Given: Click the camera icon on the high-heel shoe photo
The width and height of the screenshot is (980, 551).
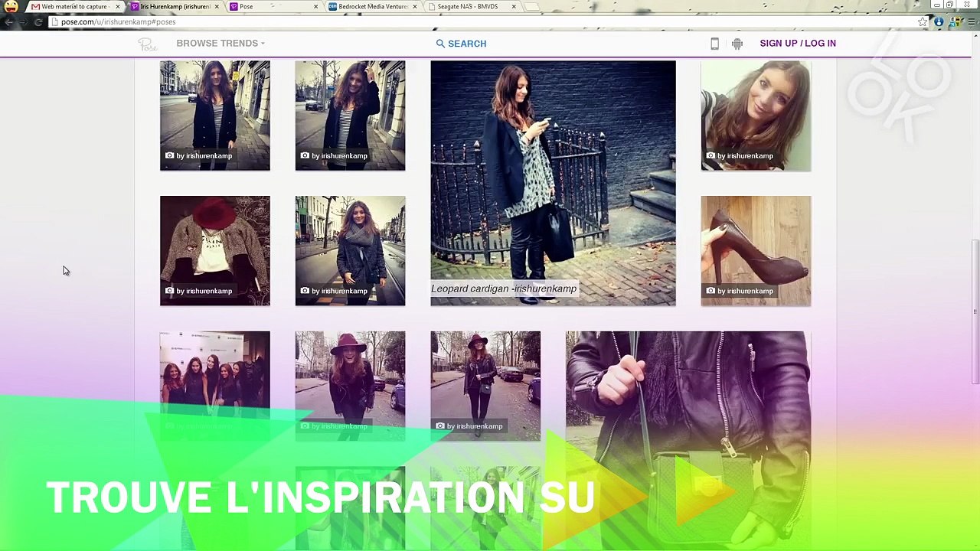Looking at the screenshot, I should (x=710, y=291).
